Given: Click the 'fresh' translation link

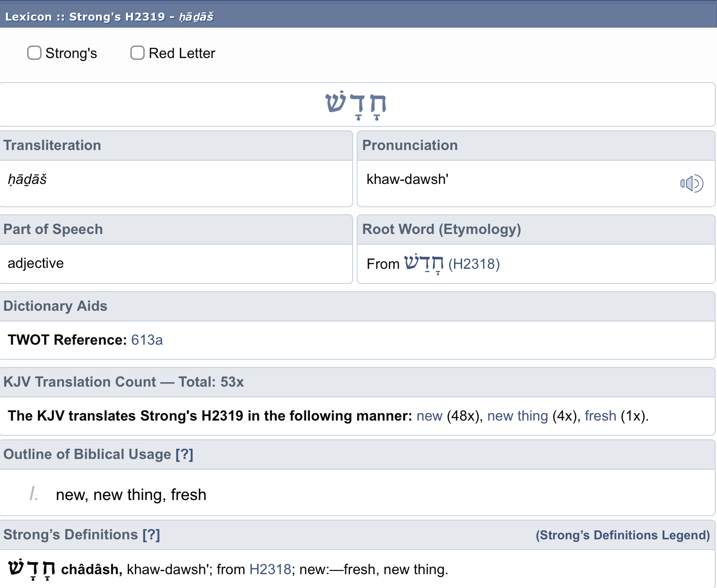Looking at the screenshot, I should tap(600, 416).
